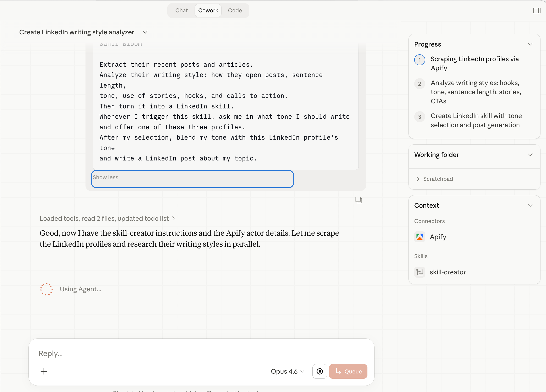Click the Connectors section label
The width and height of the screenshot is (546, 392).
tap(429, 221)
